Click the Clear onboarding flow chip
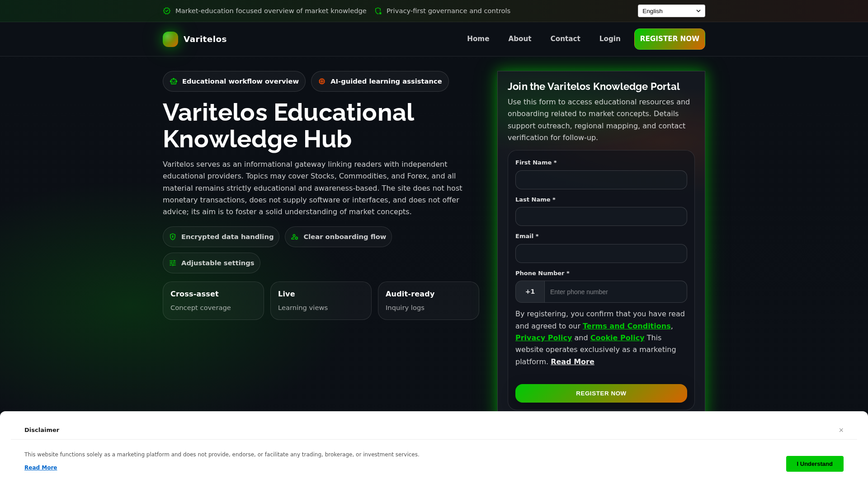The width and height of the screenshot is (868, 488). pos(338,237)
